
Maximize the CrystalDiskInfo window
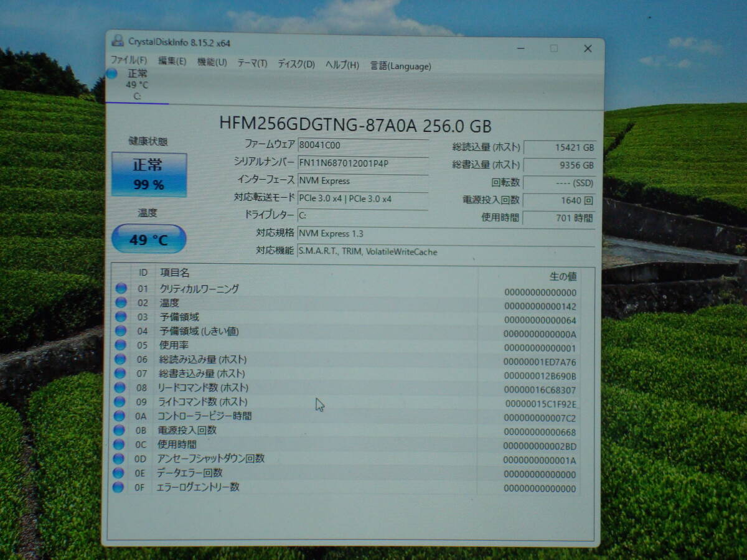(x=553, y=49)
